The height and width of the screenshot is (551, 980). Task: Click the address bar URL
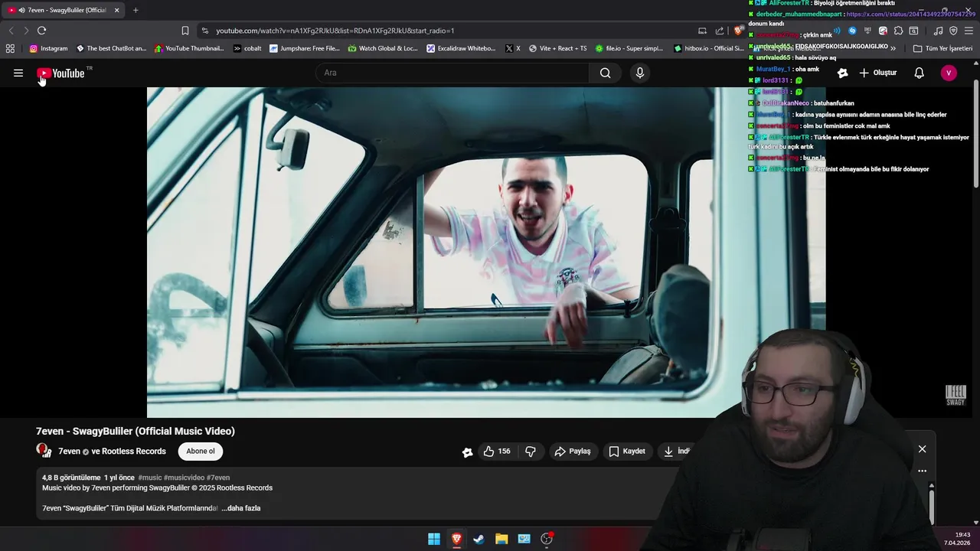point(335,31)
